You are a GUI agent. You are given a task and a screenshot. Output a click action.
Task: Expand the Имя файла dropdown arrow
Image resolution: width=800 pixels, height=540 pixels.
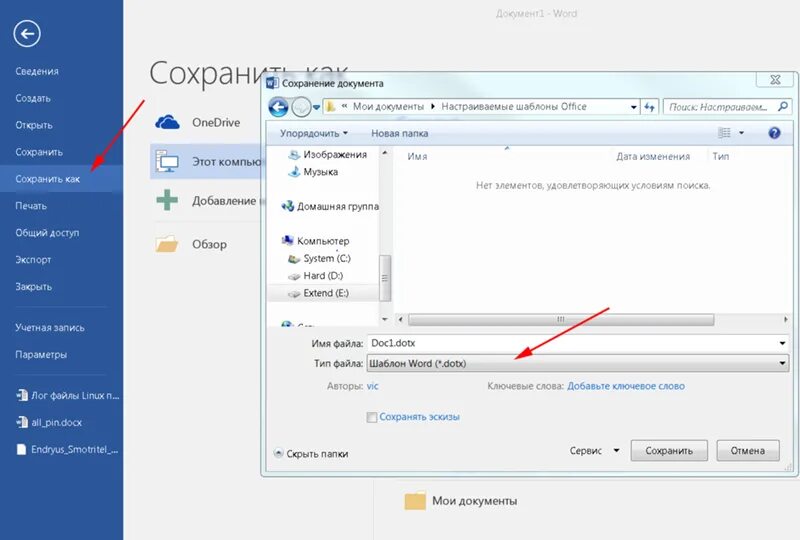[x=782, y=343]
